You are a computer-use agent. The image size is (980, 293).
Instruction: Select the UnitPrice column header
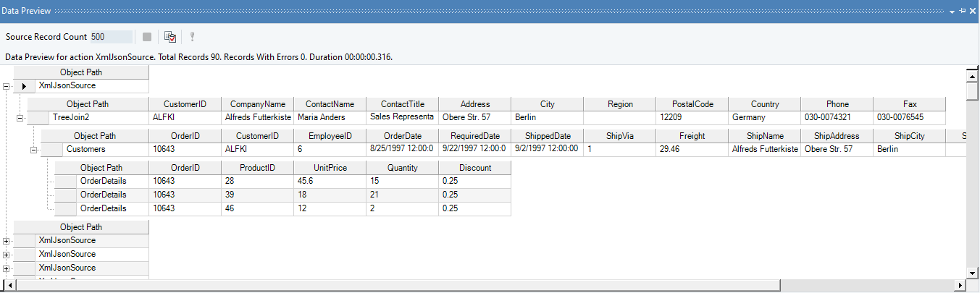(x=330, y=168)
